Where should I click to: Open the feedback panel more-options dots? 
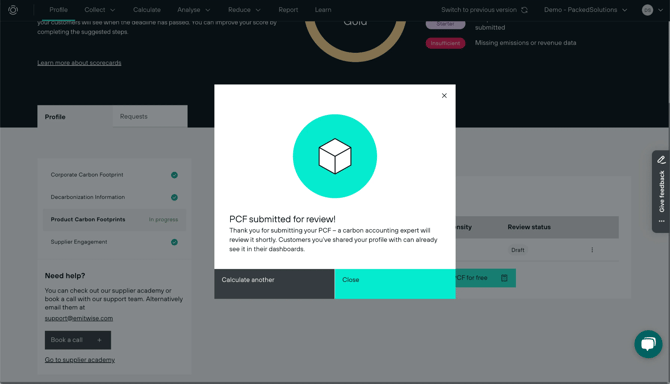661,221
